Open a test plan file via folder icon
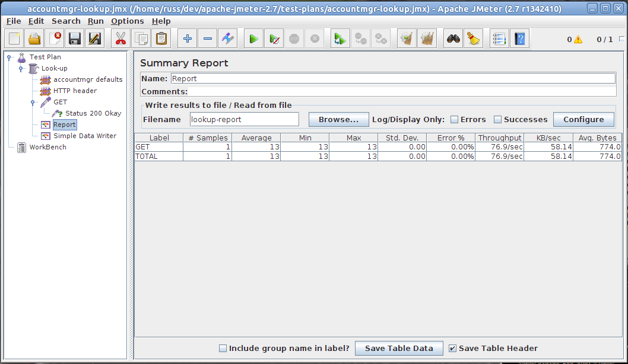628x364 pixels. [x=34, y=39]
